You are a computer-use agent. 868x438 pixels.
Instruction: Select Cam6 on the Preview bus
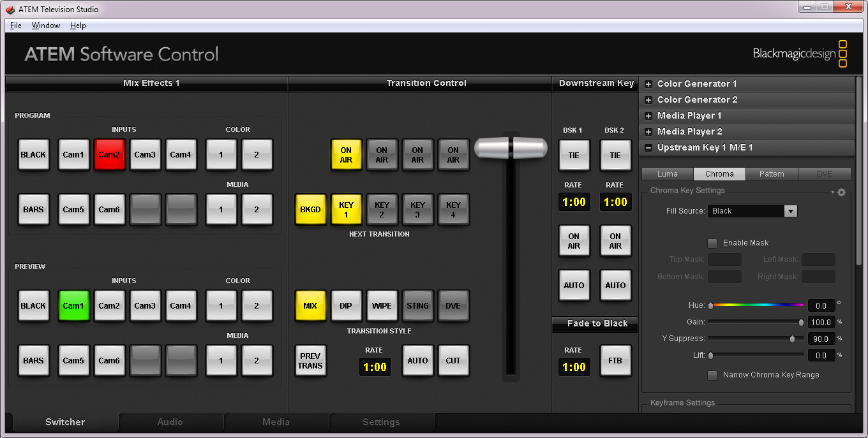(x=109, y=361)
